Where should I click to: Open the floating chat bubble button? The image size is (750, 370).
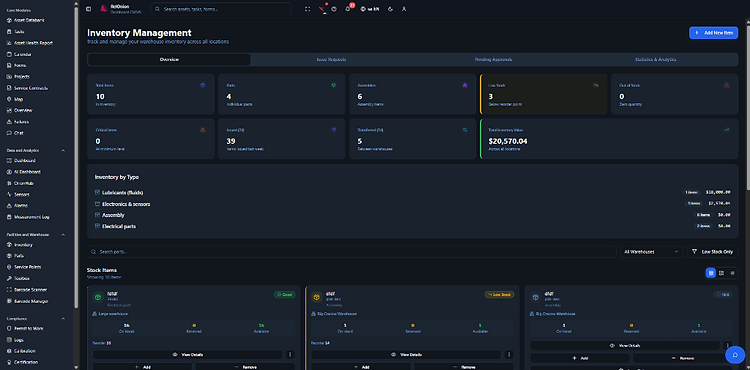(735, 355)
